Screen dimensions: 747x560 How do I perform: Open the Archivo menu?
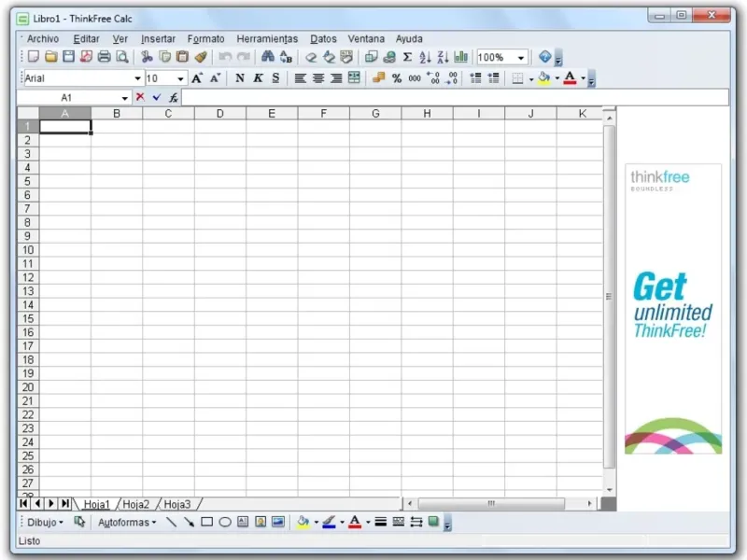coord(43,38)
